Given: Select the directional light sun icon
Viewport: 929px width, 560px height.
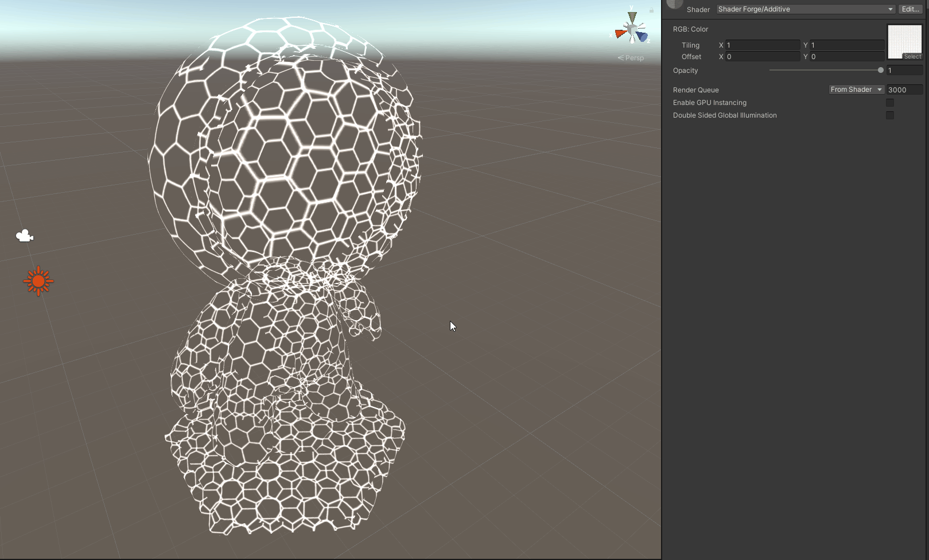Looking at the screenshot, I should click(x=38, y=281).
